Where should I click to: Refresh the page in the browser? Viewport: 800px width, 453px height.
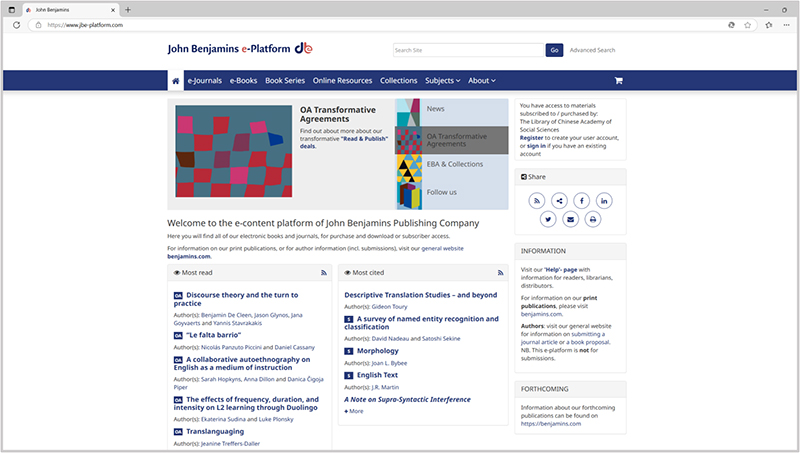(x=16, y=25)
